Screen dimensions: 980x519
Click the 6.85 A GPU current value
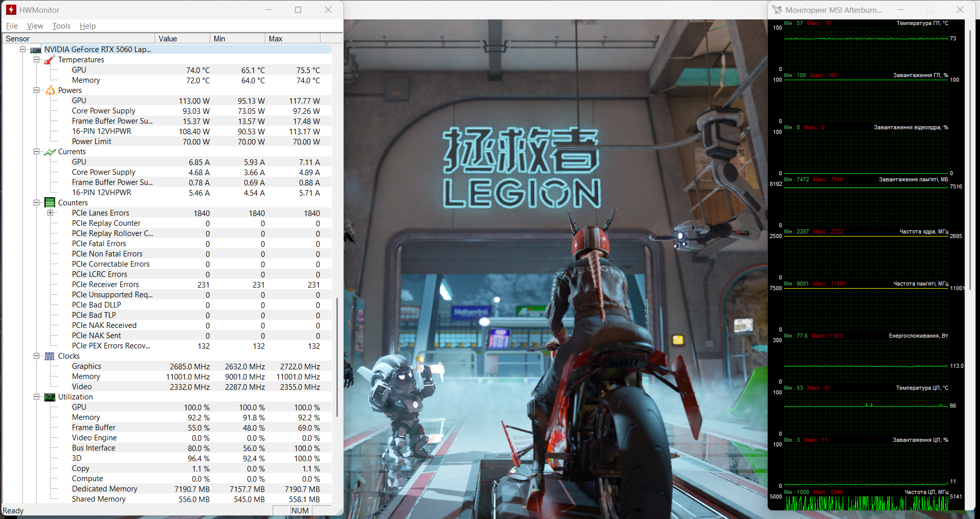(199, 162)
